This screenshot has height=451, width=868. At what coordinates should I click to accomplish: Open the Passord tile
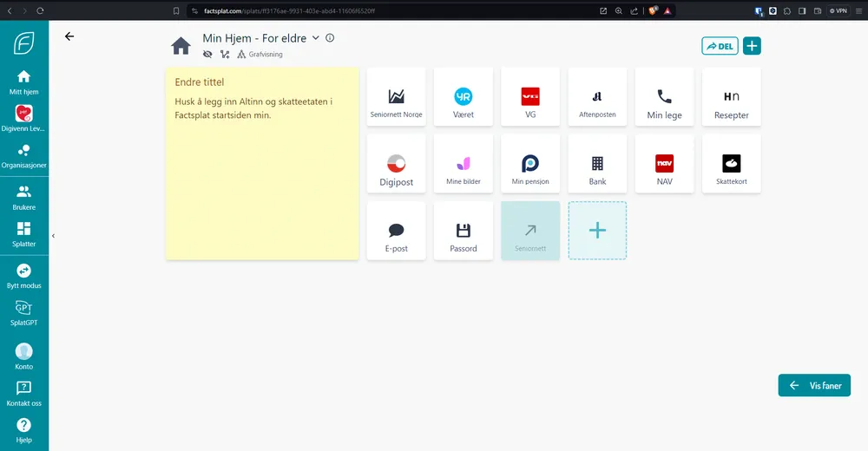[464, 231]
